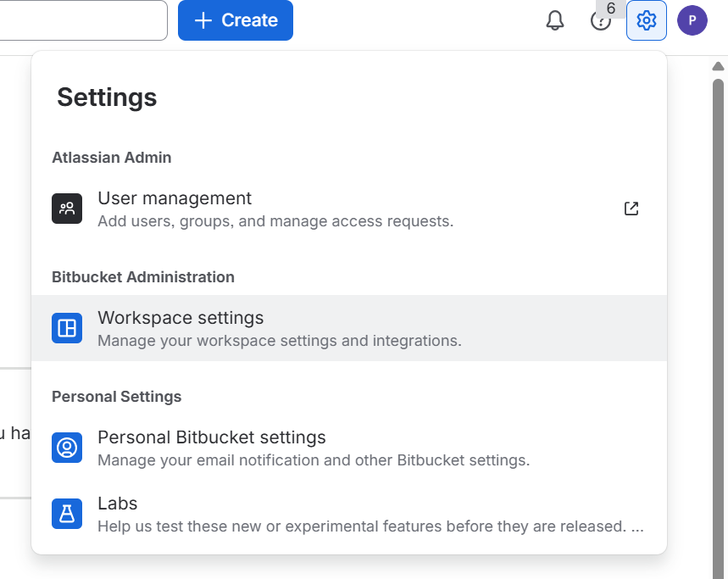Open the help question mark icon
728x579 pixels.
(600, 21)
